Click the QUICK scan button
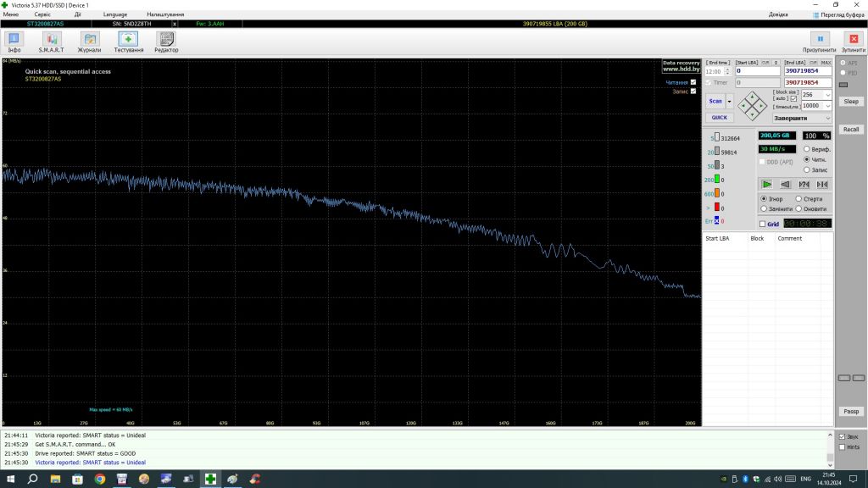Viewport: 868px width, 488px height. tap(719, 117)
